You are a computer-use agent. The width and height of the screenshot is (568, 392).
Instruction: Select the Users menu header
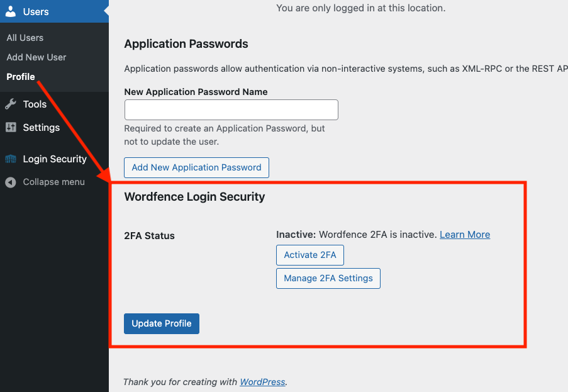pos(36,11)
